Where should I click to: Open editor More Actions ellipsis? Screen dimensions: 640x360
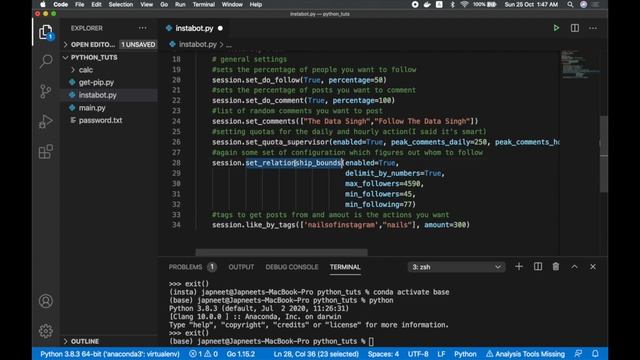tap(593, 28)
